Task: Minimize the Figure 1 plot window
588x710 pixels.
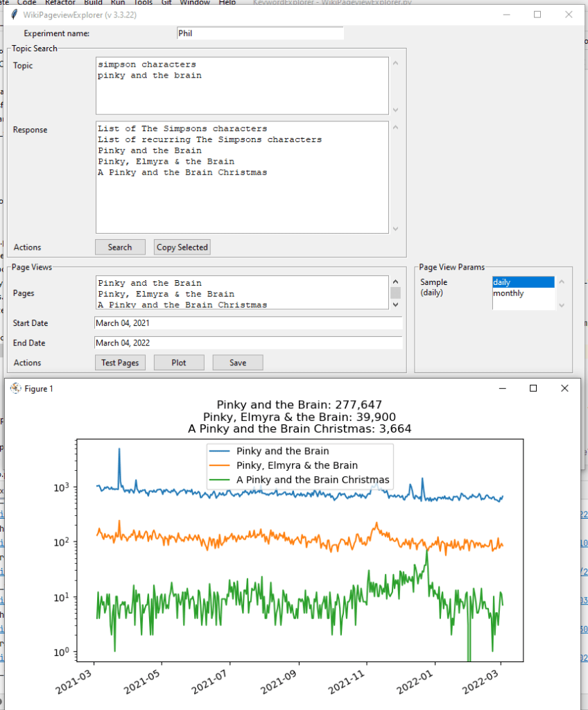Action: coord(501,388)
